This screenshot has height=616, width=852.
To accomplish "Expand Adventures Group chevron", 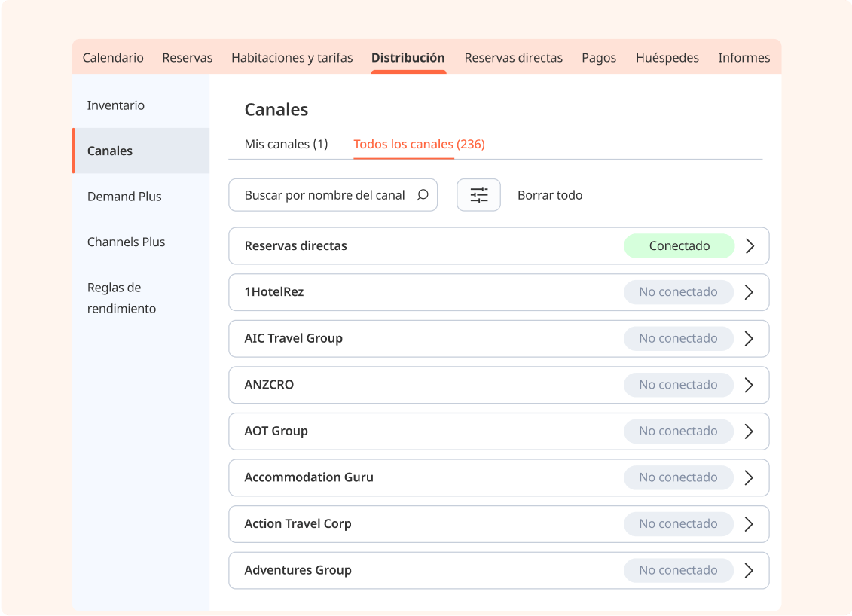I will [x=749, y=571].
